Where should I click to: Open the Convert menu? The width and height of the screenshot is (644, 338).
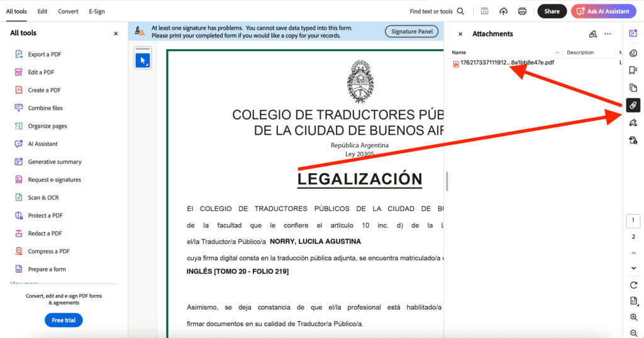[x=68, y=11]
